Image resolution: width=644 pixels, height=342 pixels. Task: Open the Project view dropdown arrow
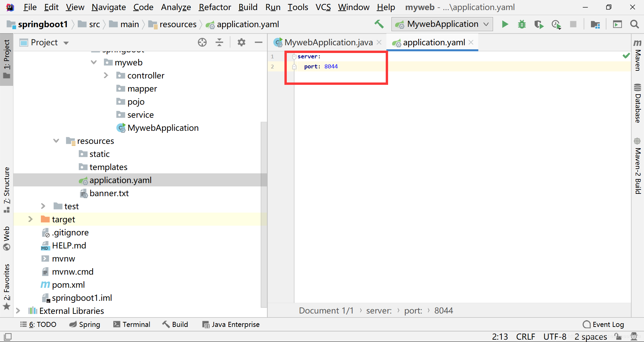point(66,43)
